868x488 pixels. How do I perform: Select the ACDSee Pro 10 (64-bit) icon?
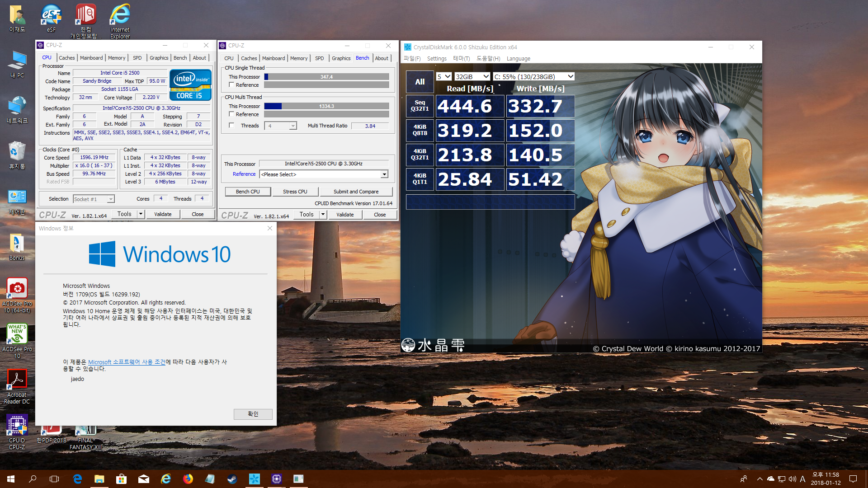(x=17, y=295)
